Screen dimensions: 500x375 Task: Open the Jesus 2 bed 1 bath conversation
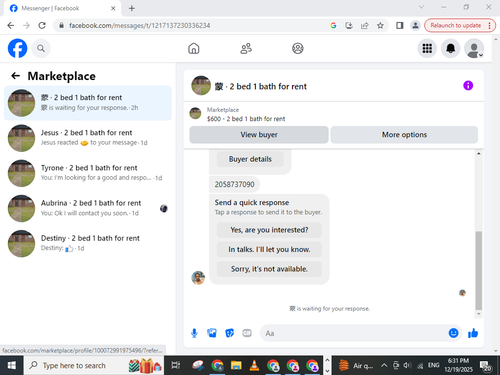pos(88,138)
